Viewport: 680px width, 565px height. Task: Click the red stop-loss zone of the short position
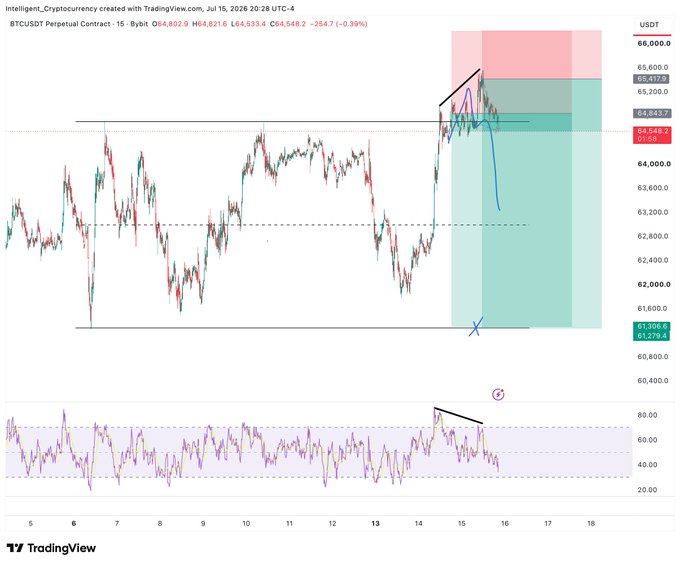click(526, 55)
